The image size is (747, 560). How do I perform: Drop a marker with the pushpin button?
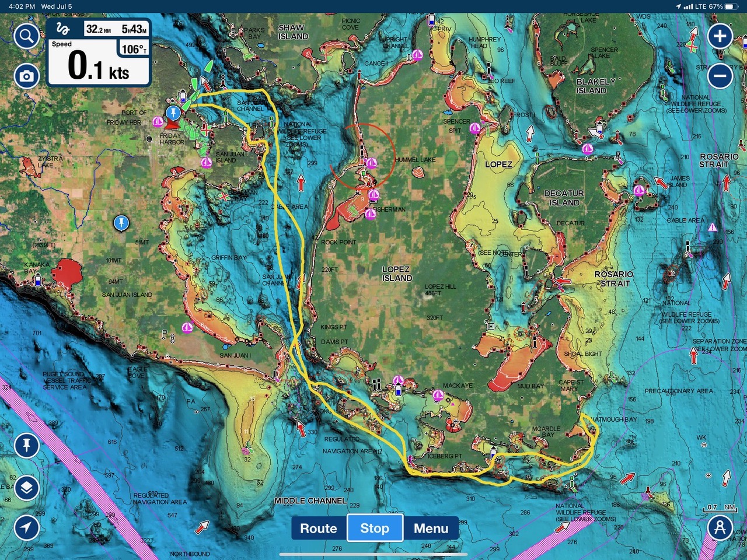point(26,446)
